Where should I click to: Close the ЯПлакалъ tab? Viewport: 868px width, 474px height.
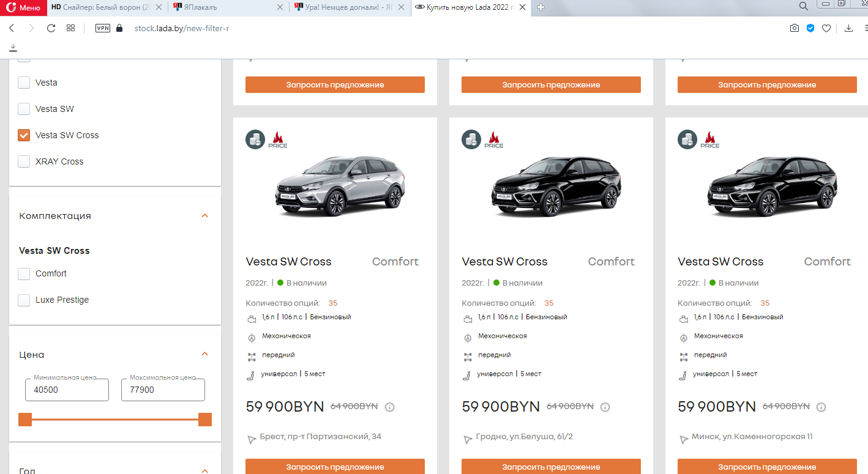280,7
